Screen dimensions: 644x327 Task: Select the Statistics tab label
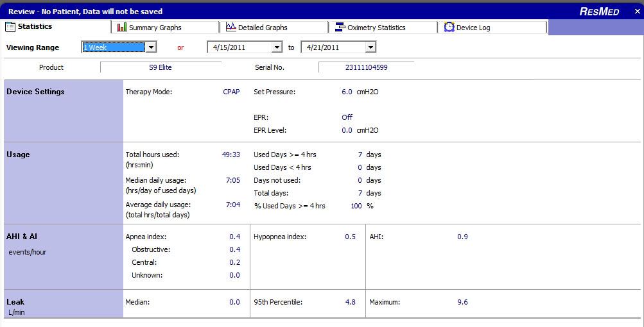(35, 26)
